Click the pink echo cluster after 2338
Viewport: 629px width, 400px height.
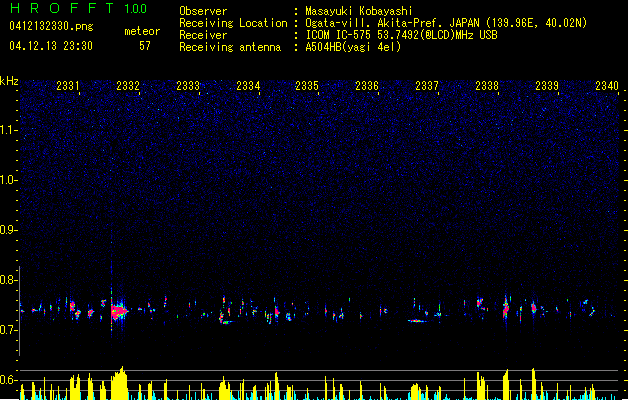(x=506, y=308)
